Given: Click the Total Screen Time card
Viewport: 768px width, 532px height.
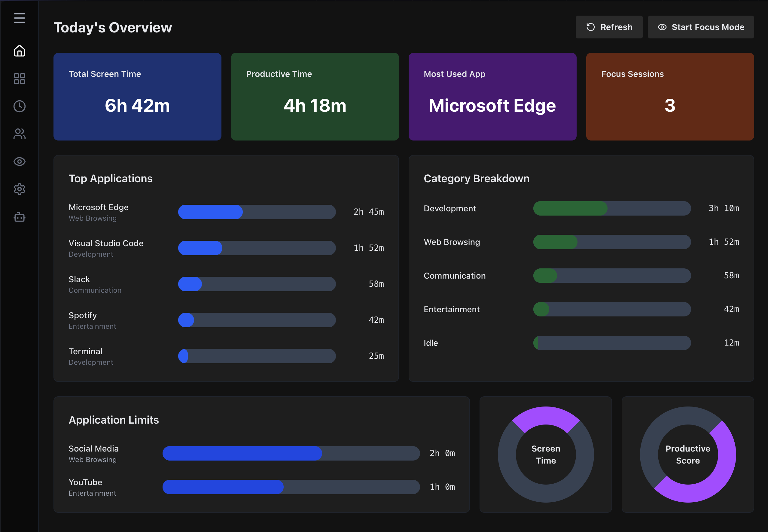Looking at the screenshot, I should (137, 97).
